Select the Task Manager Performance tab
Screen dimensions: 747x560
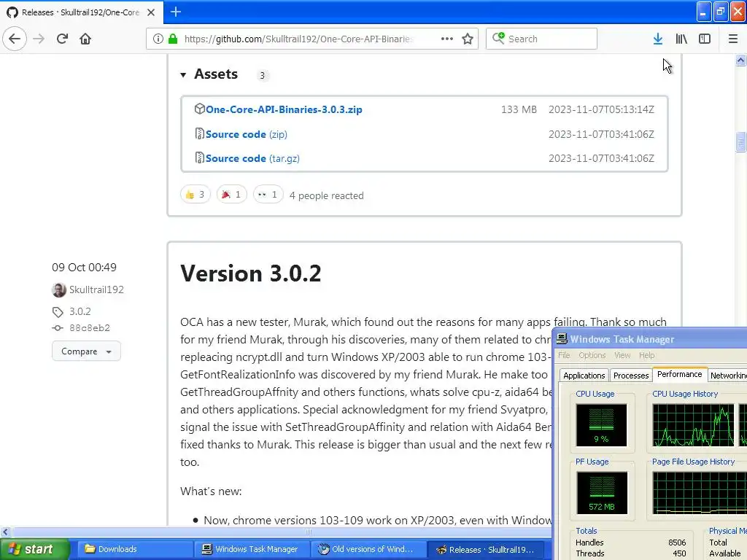point(680,374)
